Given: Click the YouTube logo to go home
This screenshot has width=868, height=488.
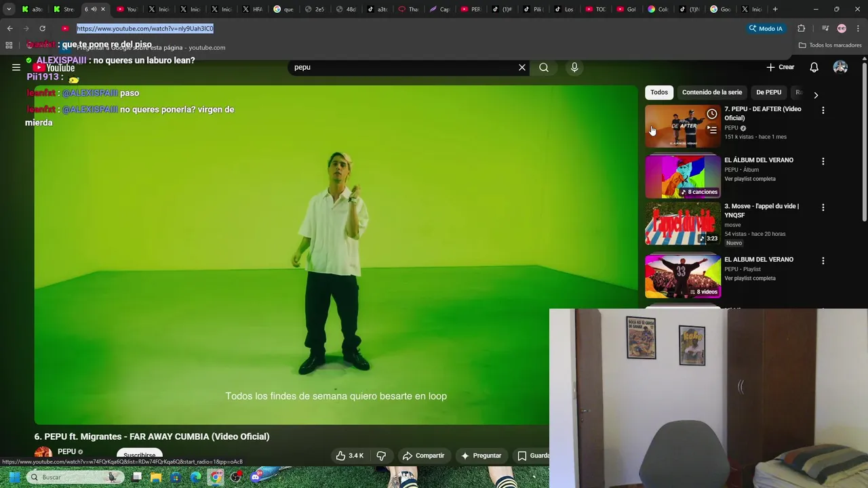Looking at the screenshot, I should click(55, 67).
